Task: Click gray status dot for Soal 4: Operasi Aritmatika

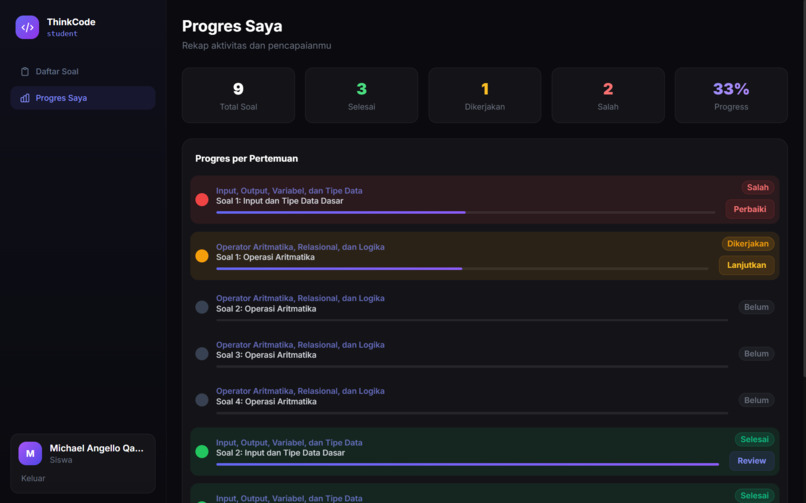Action: (x=202, y=400)
